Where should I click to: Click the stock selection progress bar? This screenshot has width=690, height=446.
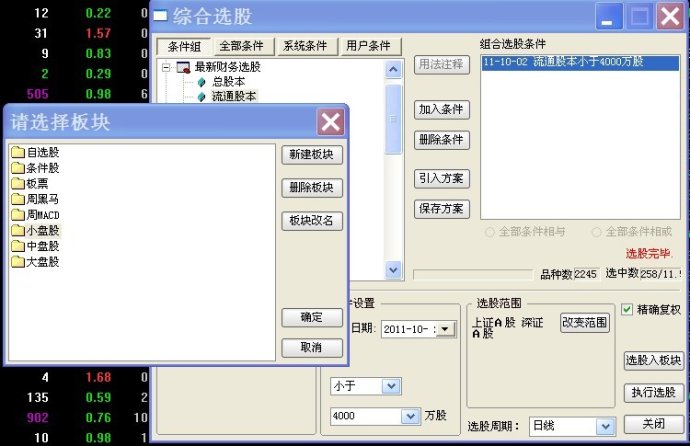(x=473, y=275)
